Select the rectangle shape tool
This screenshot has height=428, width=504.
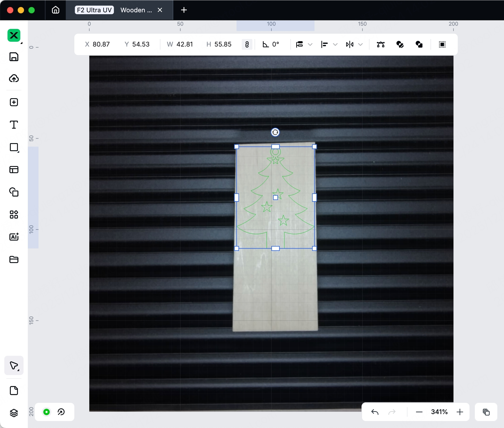14,147
